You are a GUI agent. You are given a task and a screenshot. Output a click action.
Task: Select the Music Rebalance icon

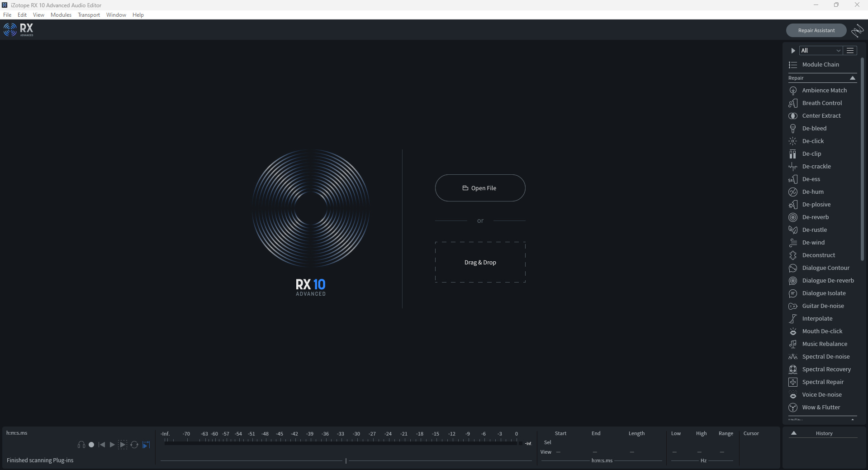click(793, 344)
